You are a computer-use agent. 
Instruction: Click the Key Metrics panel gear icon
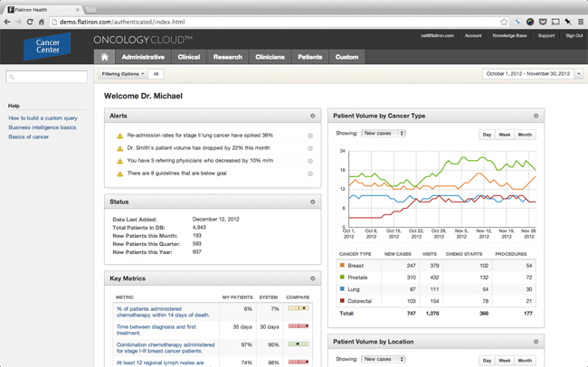[313, 278]
